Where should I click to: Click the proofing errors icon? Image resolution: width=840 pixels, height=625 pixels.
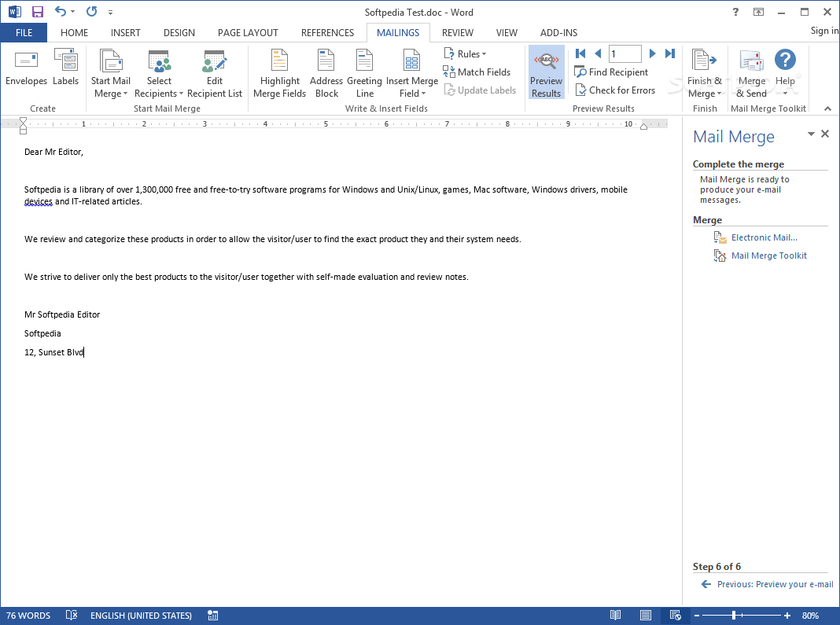point(72,616)
